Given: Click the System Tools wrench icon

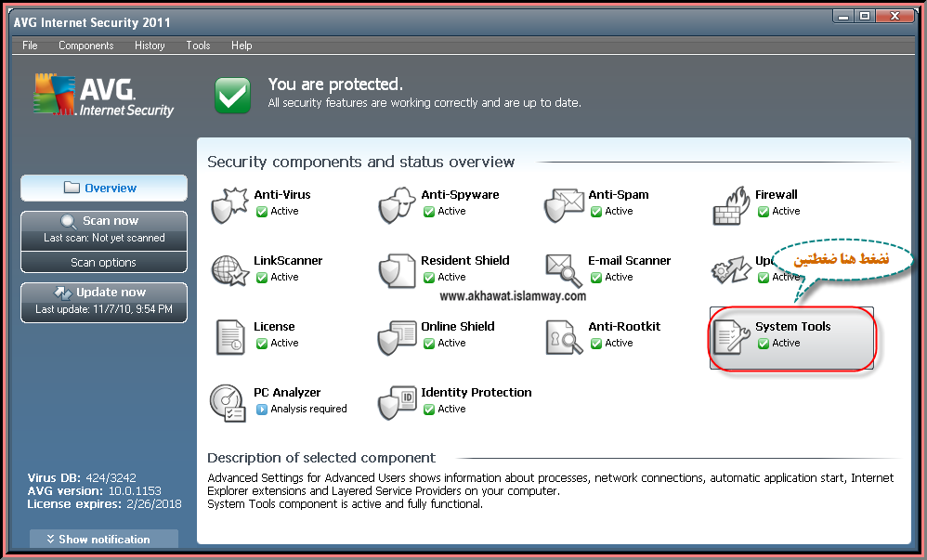Looking at the screenshot, I should coord(731,337).
